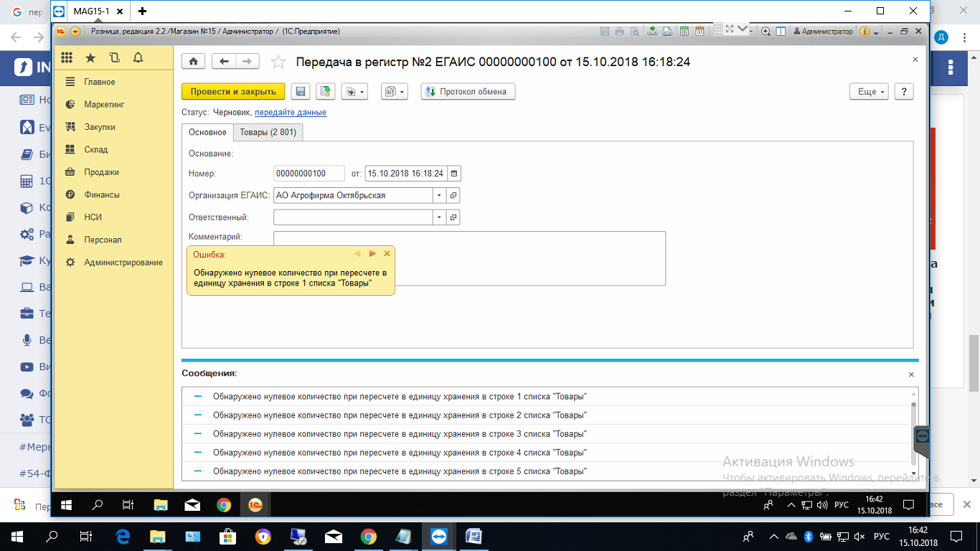This screenshot has height=551, width=980.
Task: Expand the Ответственный dropdown arrow
Action: coord(439,217)
